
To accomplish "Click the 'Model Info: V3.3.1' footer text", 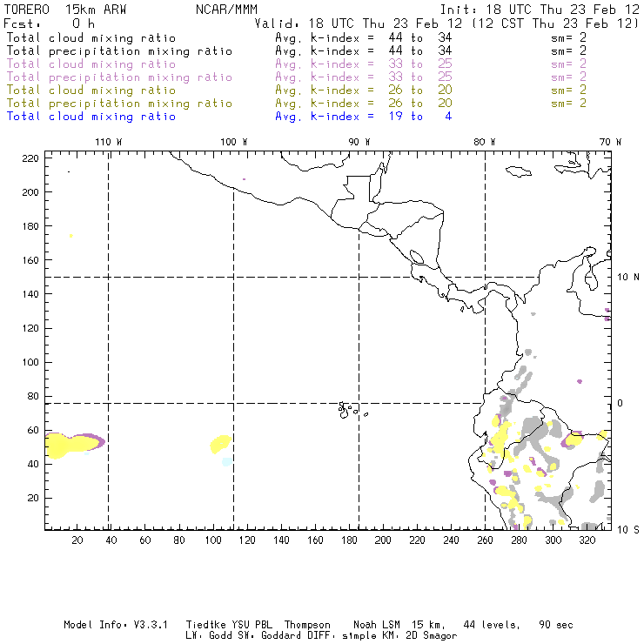I will point(116,625).
